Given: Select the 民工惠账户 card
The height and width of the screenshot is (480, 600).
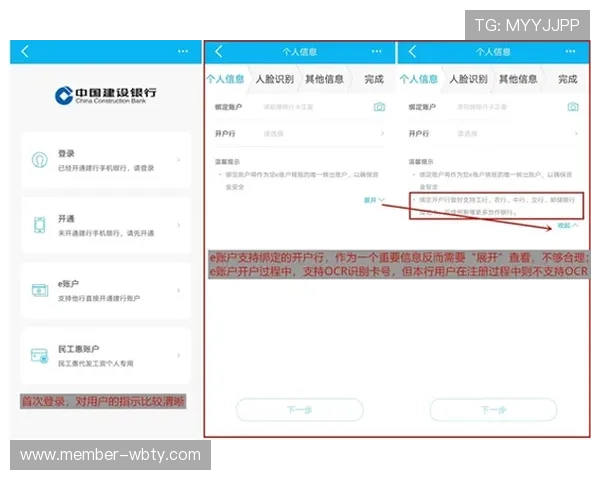Looking at the screenshot, I should 106,356.
